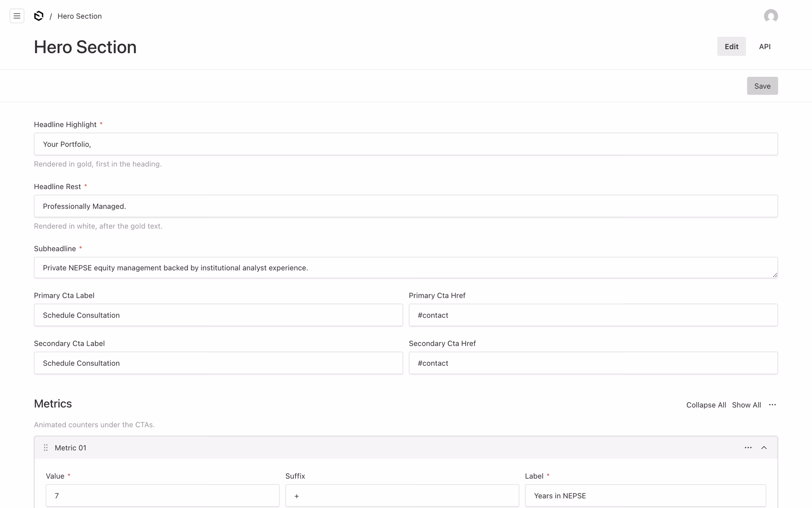Screen dimensions: 812x508
Task: Open Metric 01 row options ellipsis
Action: click(748, 447)
